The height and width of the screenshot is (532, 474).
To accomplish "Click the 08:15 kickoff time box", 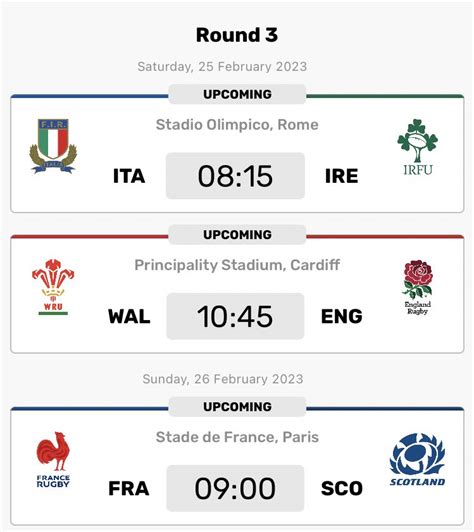I will (235, 176).
